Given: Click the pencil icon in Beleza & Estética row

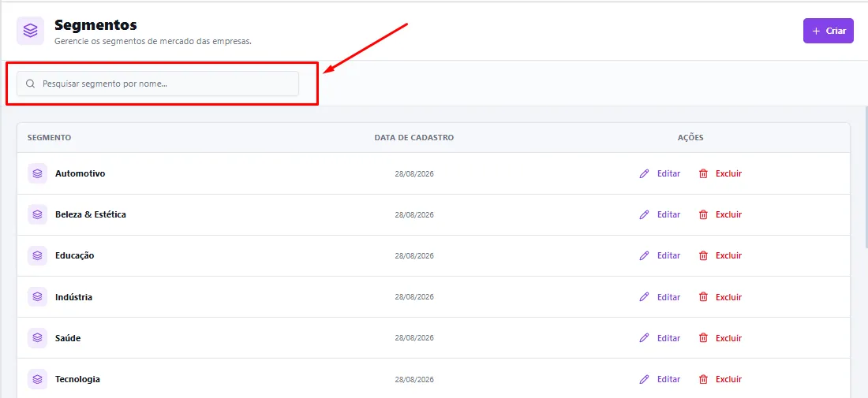Looking at the screenshot, I should coord(644,214).
